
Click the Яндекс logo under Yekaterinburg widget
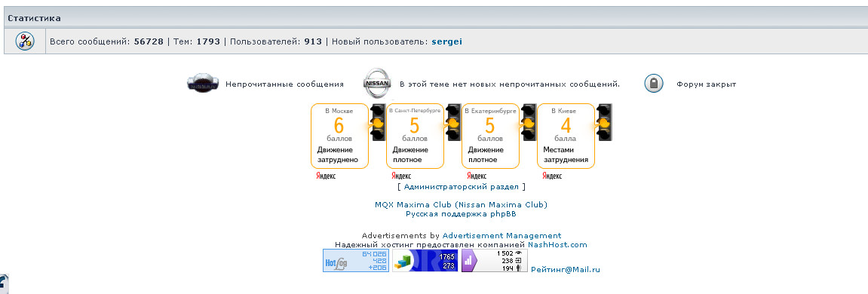click(477, 176)
